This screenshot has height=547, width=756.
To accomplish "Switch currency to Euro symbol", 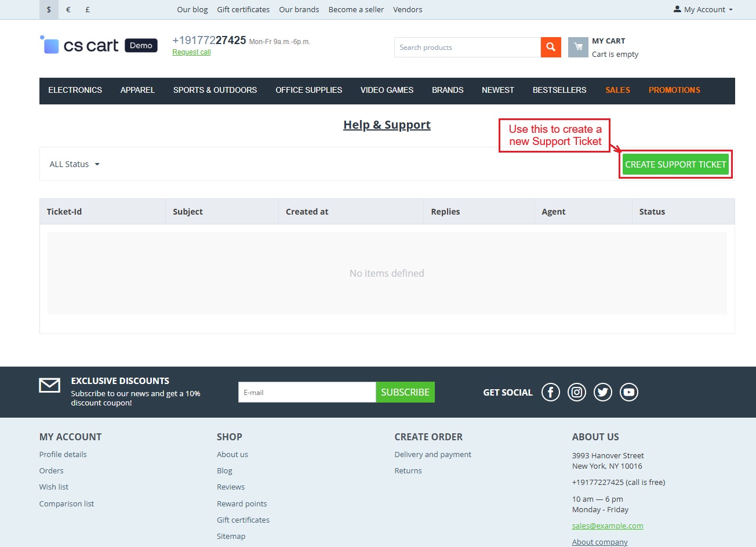I will coord(68,10).
